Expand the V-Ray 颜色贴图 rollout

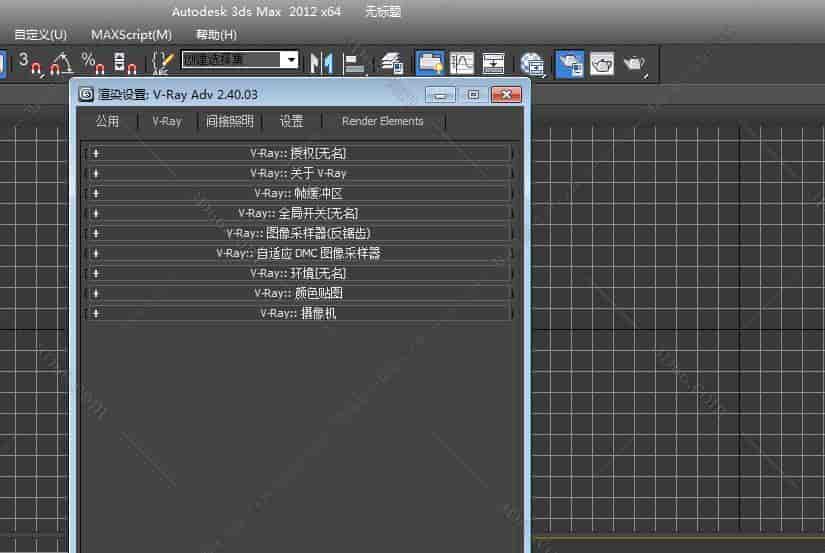(x=298, y=293)
